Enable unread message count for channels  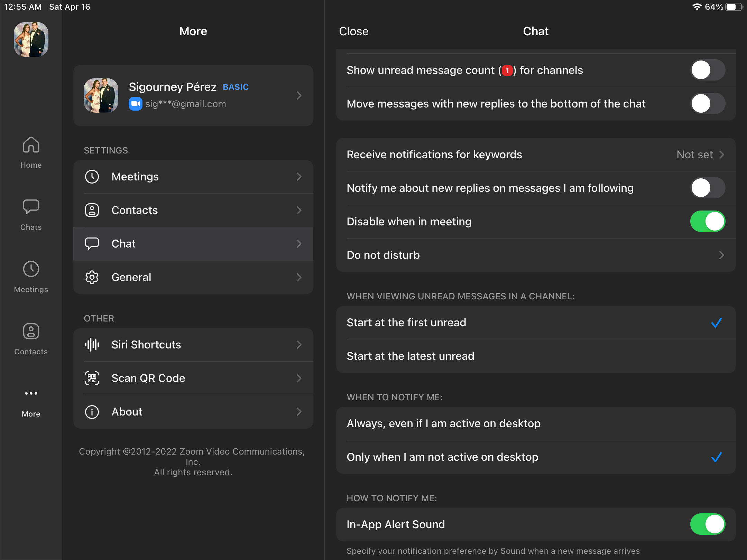pos(708,70)
